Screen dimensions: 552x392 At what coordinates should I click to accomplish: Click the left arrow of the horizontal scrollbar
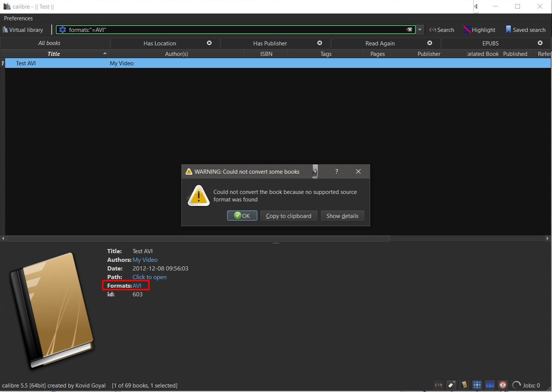click(3, 238)
